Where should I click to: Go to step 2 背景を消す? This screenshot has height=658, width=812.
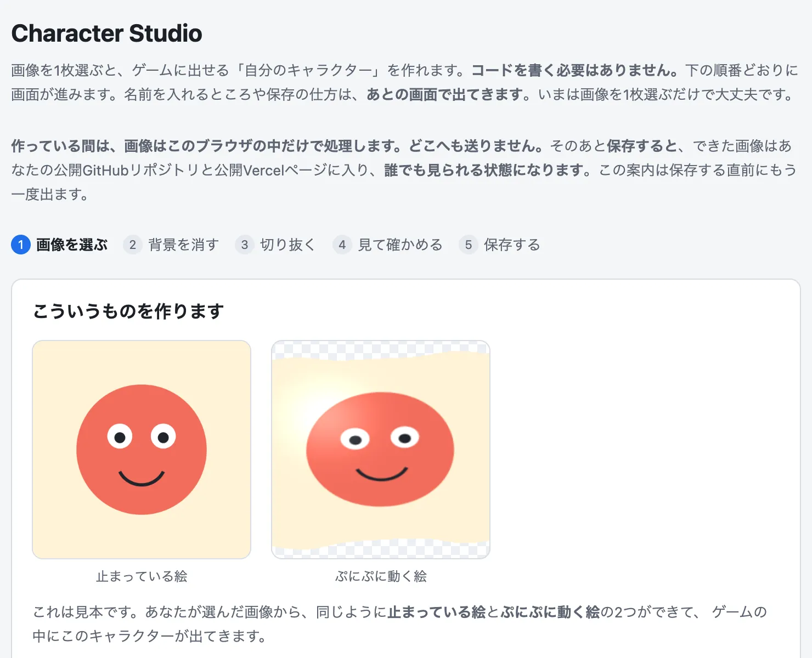171,245
